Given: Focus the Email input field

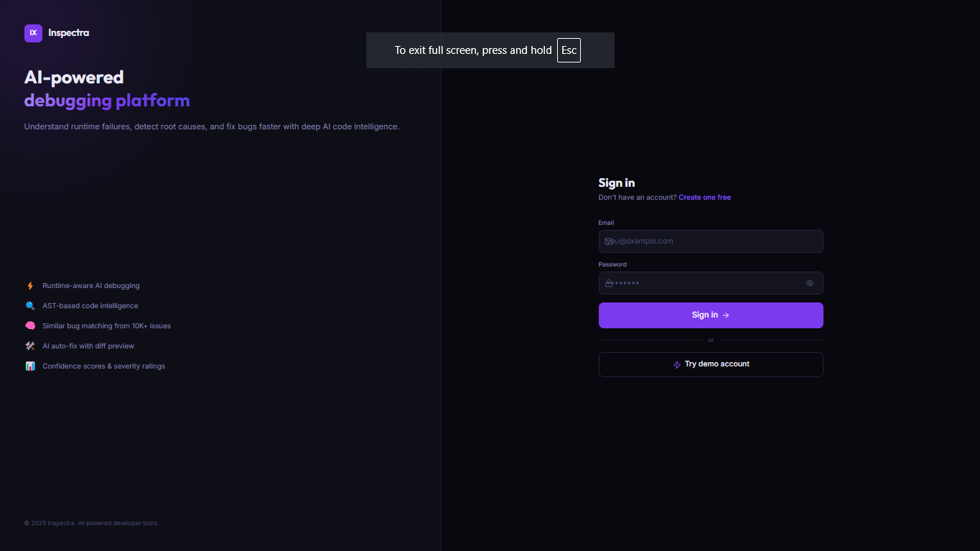Looking at the screenshot, I should click(711, 241).
